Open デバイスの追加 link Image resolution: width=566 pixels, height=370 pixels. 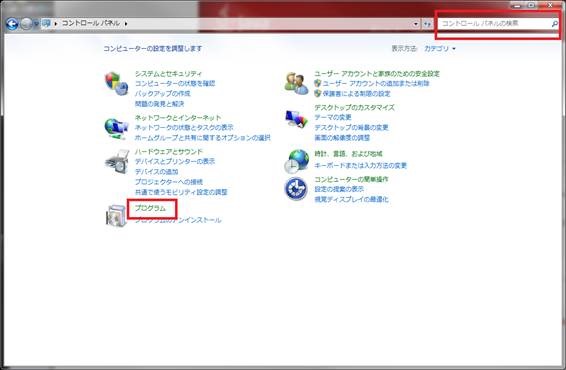156,172
